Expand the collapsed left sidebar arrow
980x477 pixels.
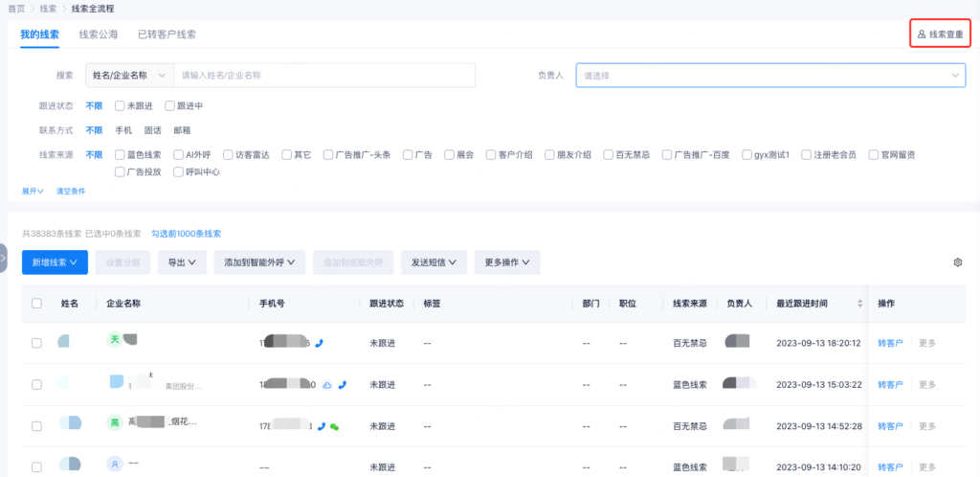point(4,259)
